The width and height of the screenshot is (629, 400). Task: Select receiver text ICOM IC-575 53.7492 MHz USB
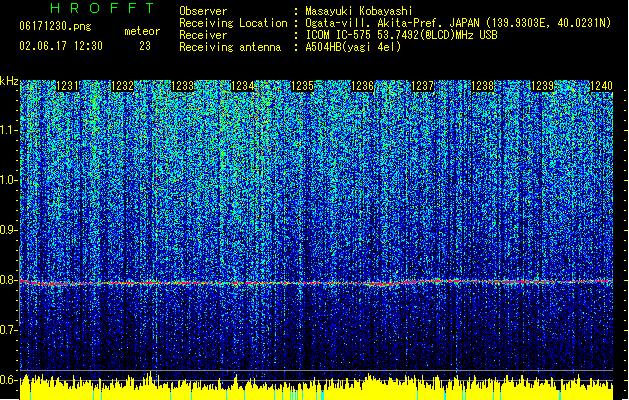coord(401,35)
